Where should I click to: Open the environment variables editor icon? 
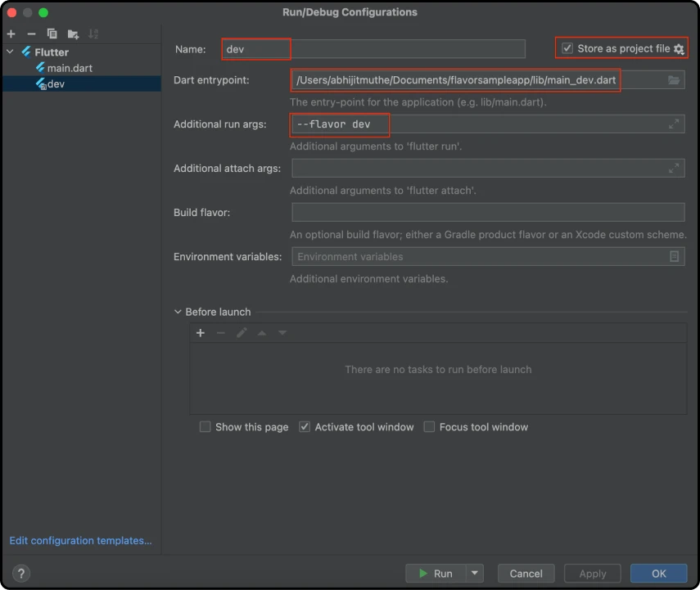click(x=674, y=257)
